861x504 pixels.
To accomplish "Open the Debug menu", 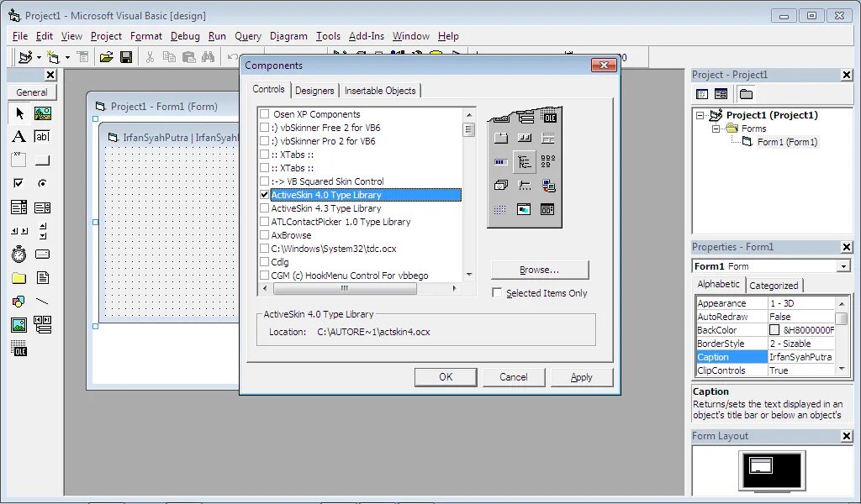I will [185, 36].
